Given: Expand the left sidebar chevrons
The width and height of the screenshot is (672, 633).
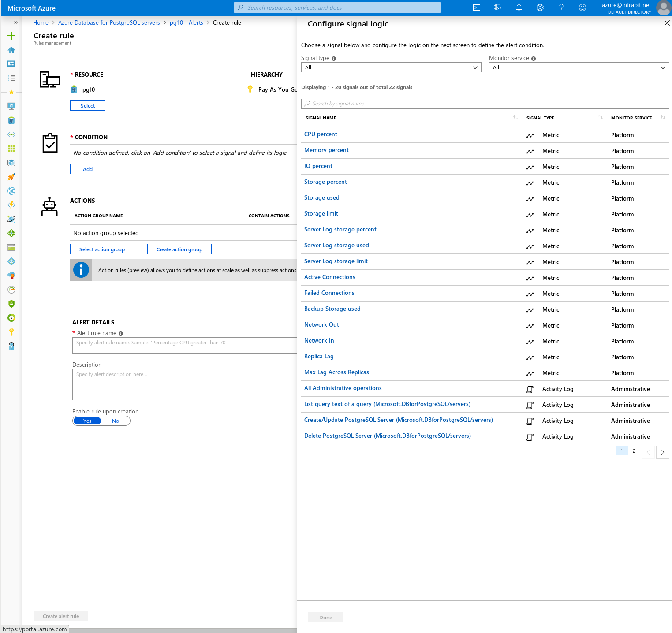Looking at the screenshot, I should (16, 22).
